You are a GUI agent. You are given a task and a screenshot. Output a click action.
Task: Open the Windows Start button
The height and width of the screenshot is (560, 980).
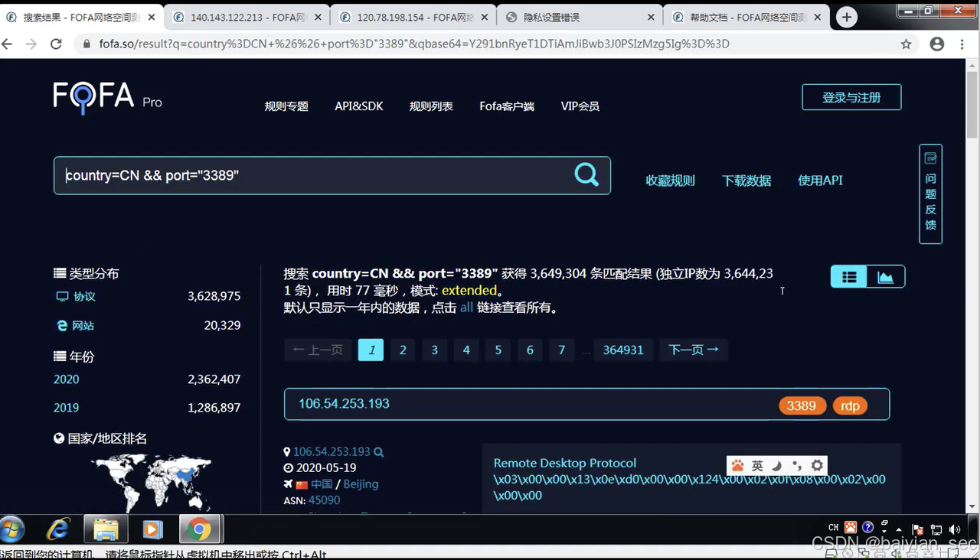pos(12,529)
